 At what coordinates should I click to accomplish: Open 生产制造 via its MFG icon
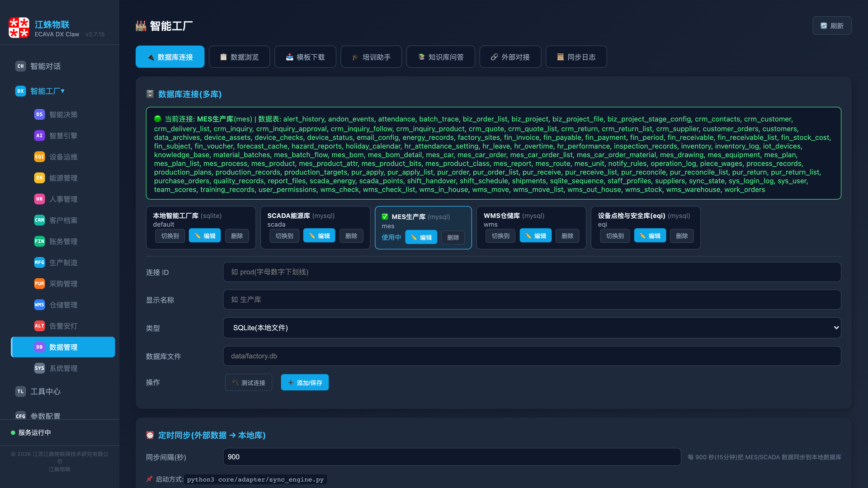(x=39, y=263)
